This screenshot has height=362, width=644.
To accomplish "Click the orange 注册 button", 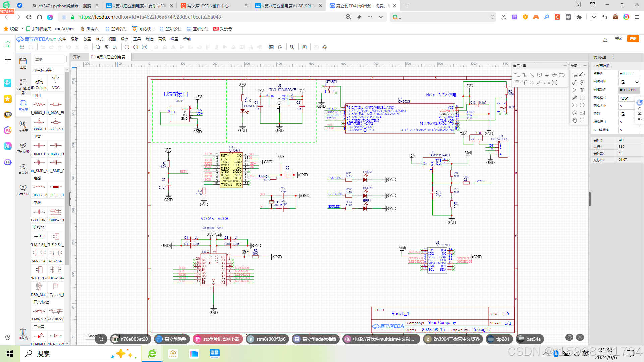I will tap(633, 39).
